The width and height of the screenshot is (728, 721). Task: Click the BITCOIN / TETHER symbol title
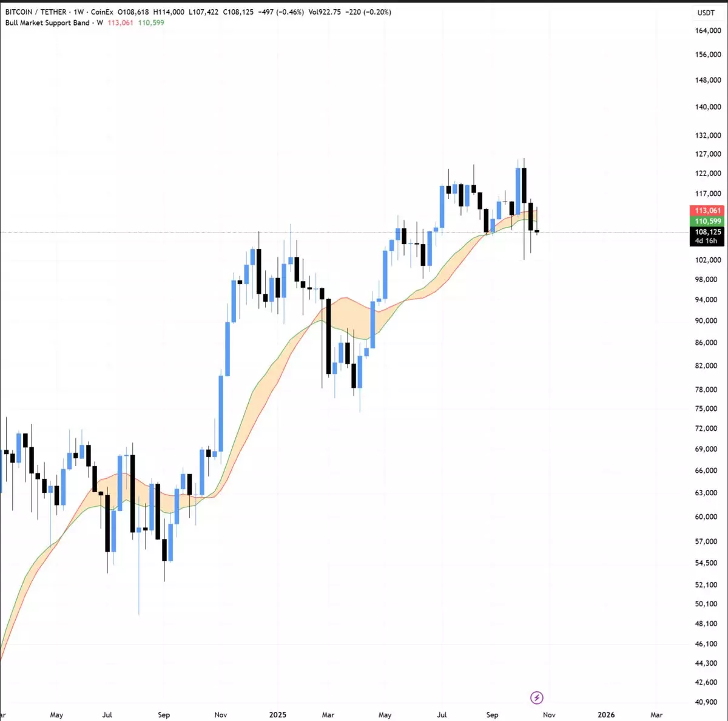[35, 12]
